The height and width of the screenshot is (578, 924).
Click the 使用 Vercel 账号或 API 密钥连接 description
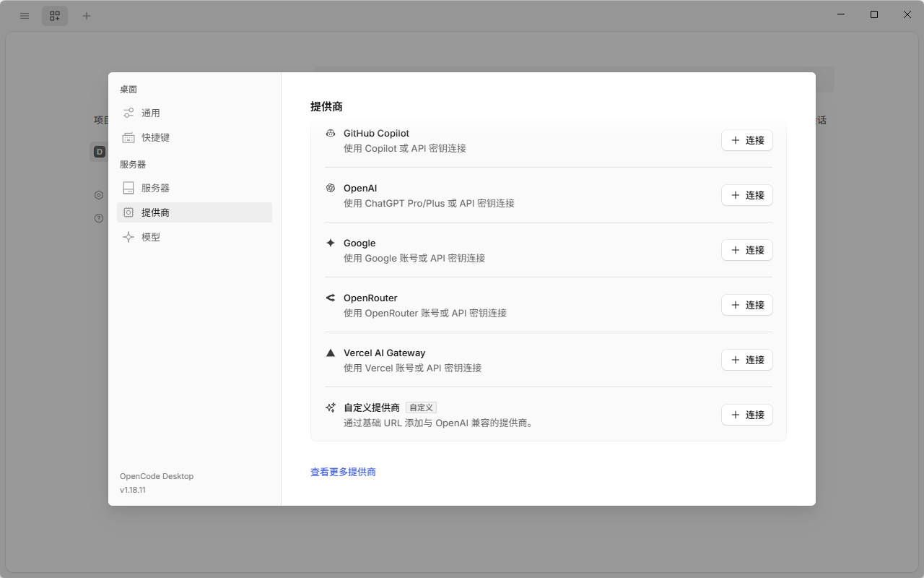[412, 368]
